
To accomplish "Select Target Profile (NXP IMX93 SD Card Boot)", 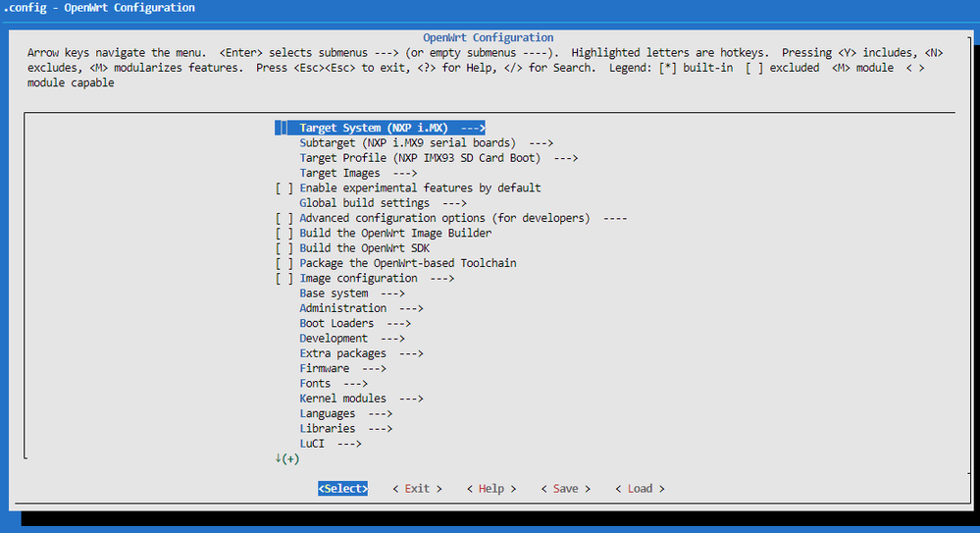I will click(x=438, y=158).
